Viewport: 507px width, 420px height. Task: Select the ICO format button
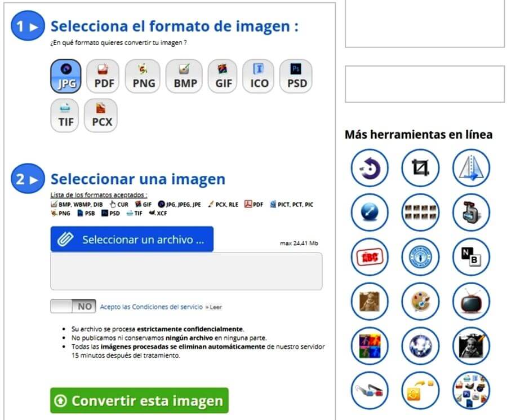(x=259, y=76)
